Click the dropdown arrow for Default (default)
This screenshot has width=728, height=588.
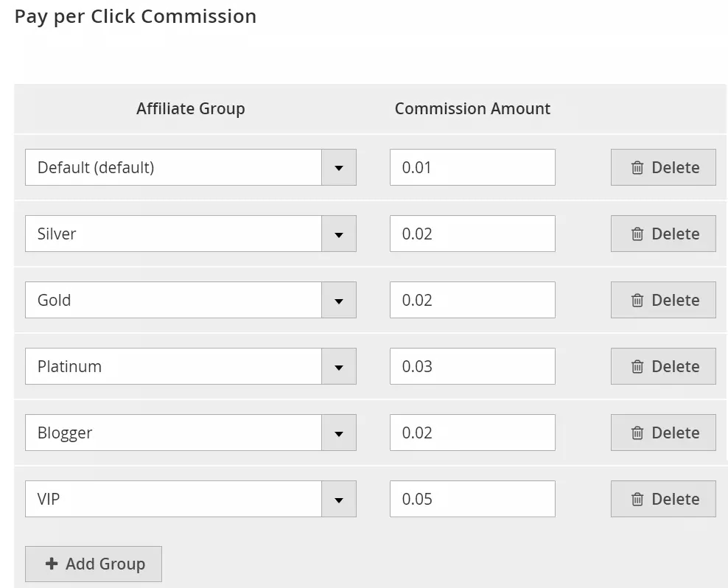[339, 167]
